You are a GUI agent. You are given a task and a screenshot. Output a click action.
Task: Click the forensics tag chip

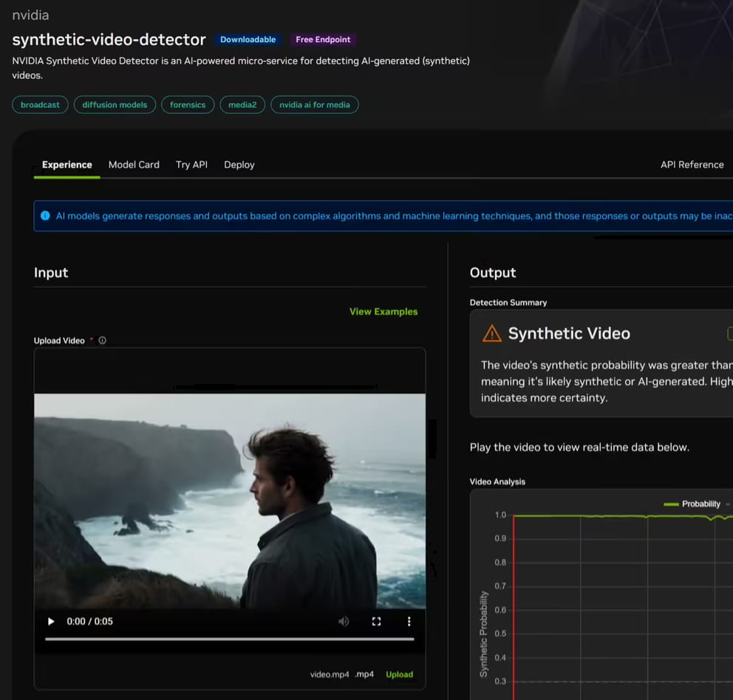click(x=188, y=105)
